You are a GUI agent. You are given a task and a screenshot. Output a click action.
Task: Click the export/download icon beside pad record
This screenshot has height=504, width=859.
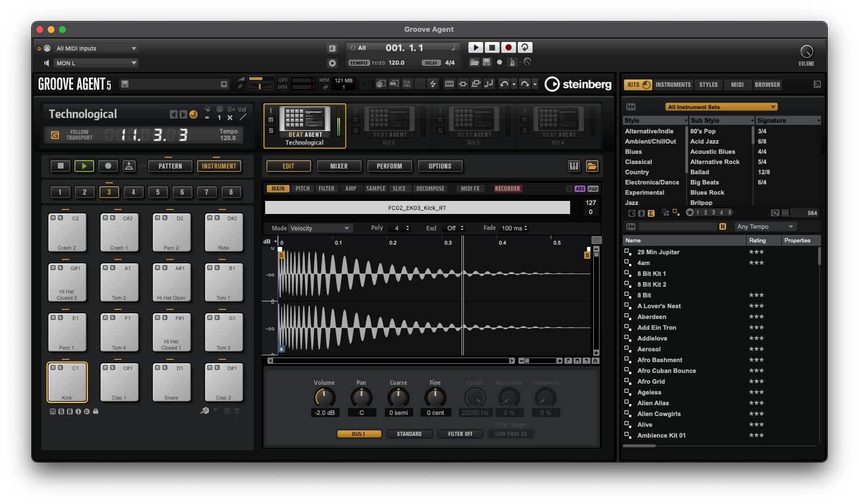pyautogui.click(x=129, y=166)
